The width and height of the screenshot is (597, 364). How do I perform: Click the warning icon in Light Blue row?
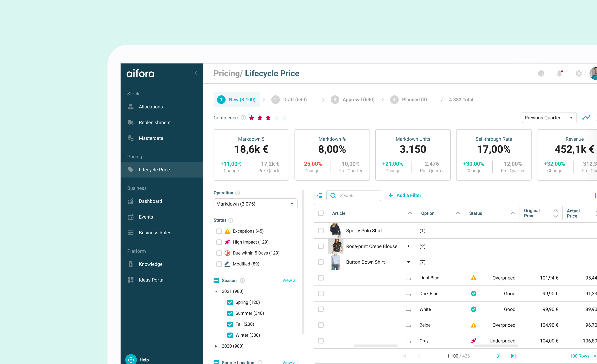tap(473, 278)
